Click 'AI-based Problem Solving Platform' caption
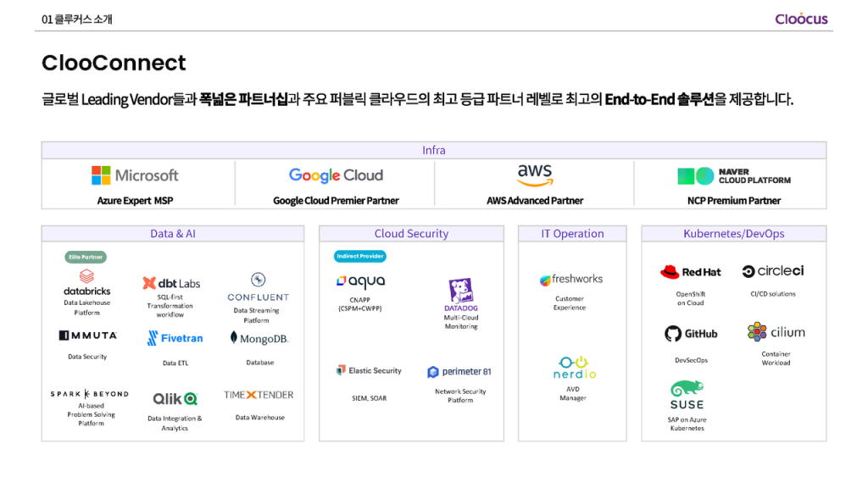This screenshot has height=488, width=868. coord(91,414)
